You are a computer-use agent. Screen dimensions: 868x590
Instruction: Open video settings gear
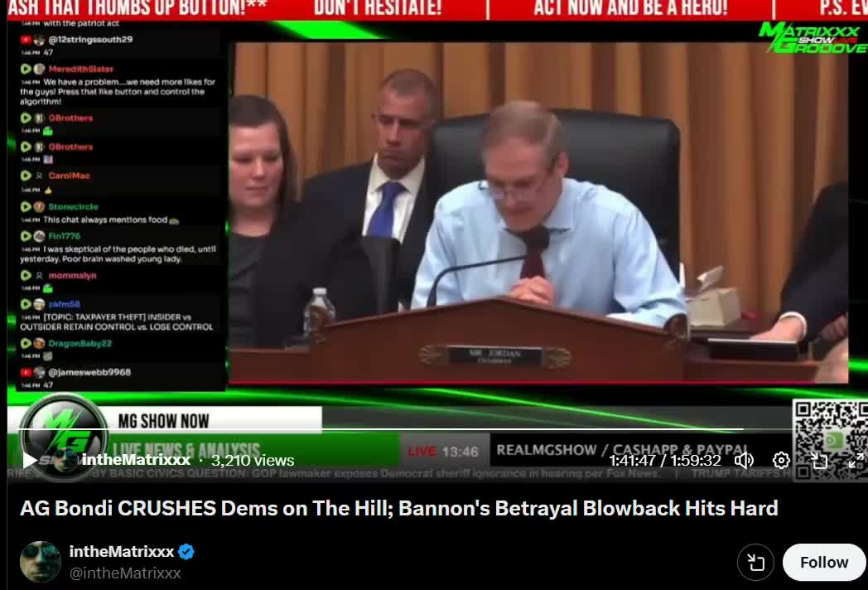tap(781, 460)
